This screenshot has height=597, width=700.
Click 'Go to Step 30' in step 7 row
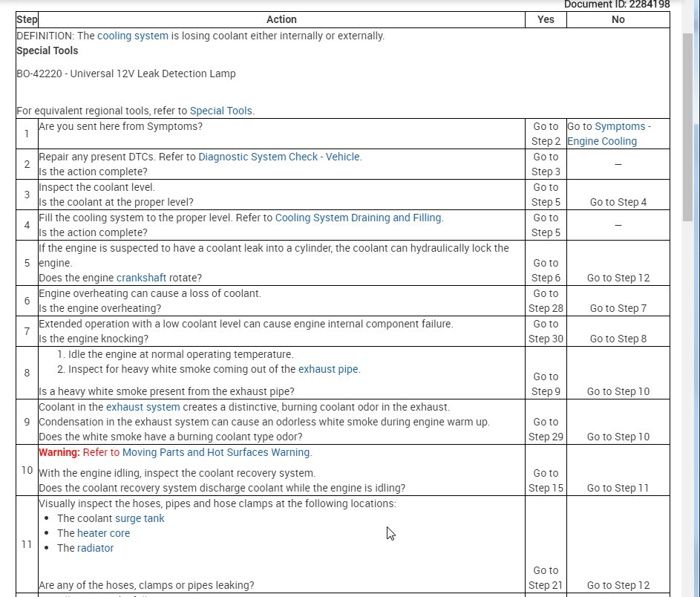(x=546, y=331)
